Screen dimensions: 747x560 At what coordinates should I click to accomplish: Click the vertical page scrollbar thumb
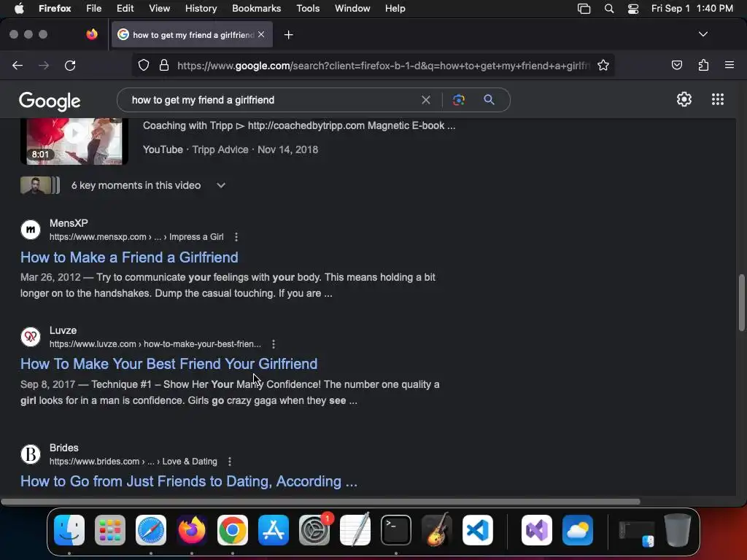click(x=742, y=302)
